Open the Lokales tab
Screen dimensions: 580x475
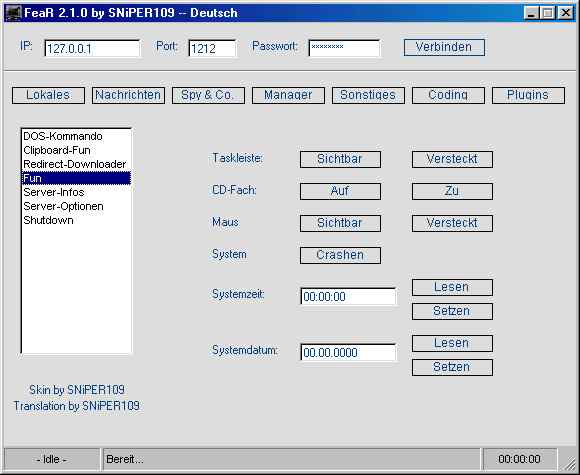(48, 95)
